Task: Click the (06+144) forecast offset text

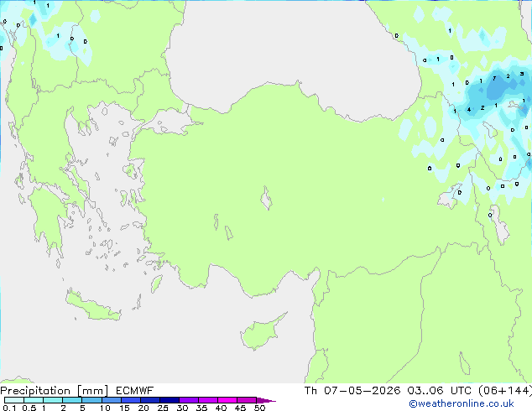Action: tap(504, 391)
